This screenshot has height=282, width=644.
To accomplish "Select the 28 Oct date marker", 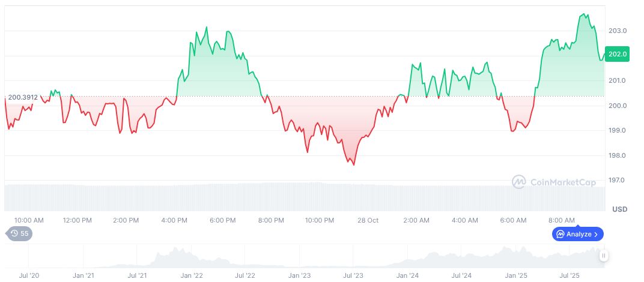I will click(368, 220).
